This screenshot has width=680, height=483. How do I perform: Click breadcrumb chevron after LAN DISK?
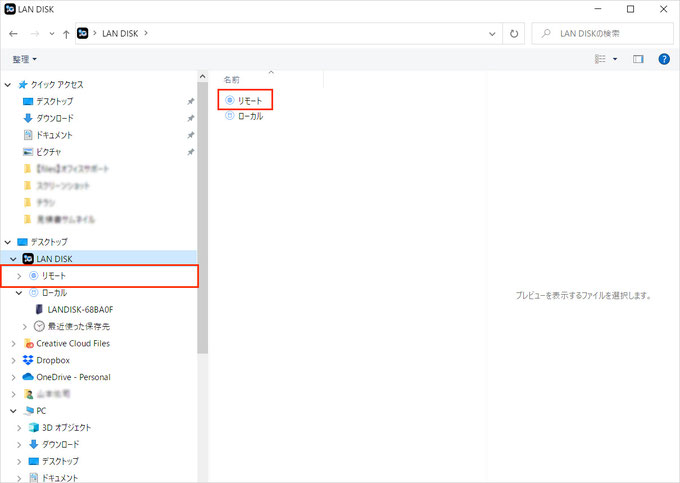pyautogui.click(x=146, y=33)
